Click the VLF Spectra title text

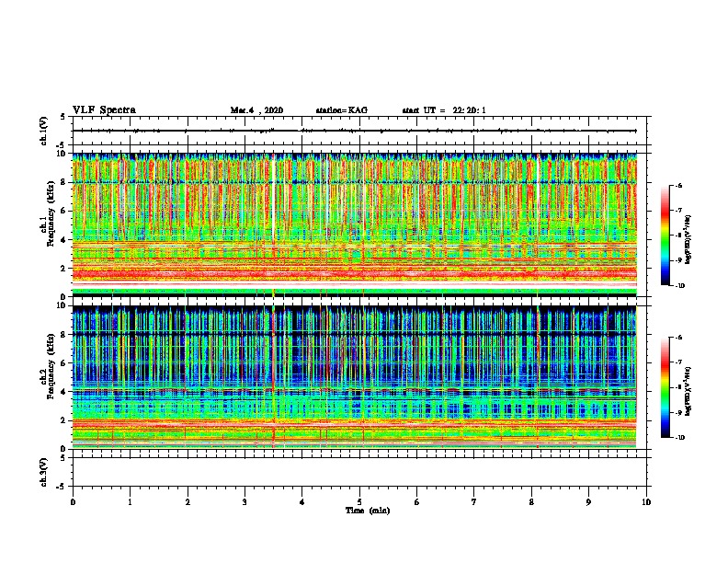[x=104, y=110]
